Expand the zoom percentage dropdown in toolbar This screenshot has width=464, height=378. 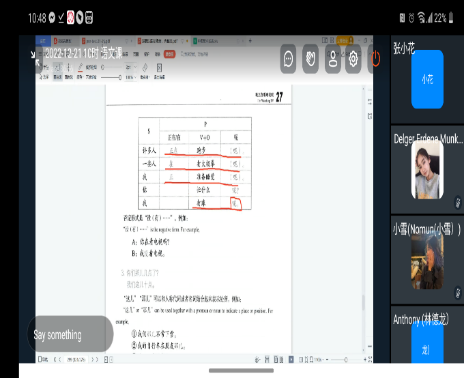(131, 77)
